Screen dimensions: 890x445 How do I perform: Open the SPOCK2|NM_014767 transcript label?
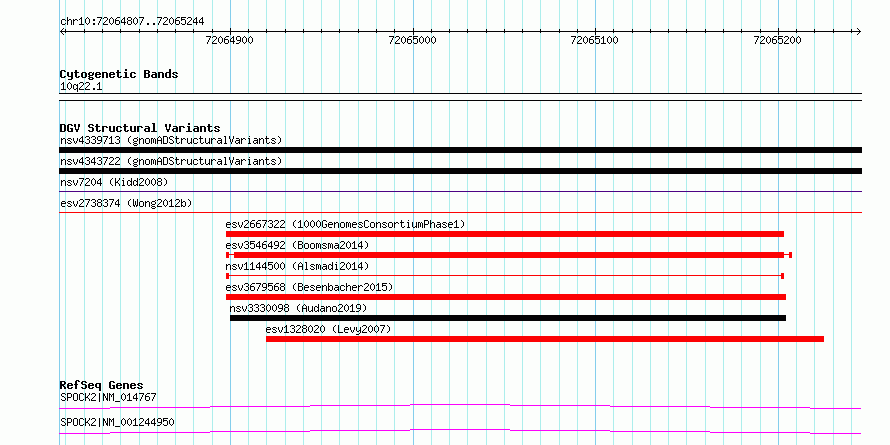point(108,397)
